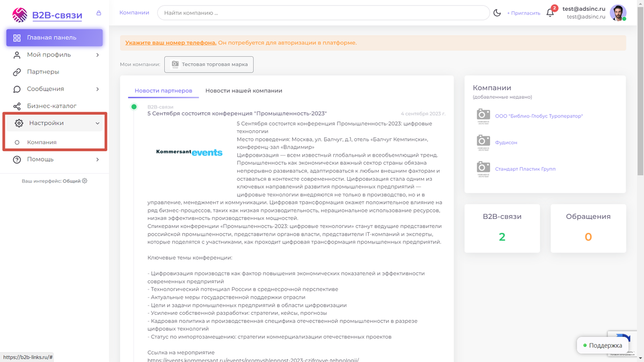Click the Сообщения chat bubble icon
644x362 pixels.
click(17, 89)
